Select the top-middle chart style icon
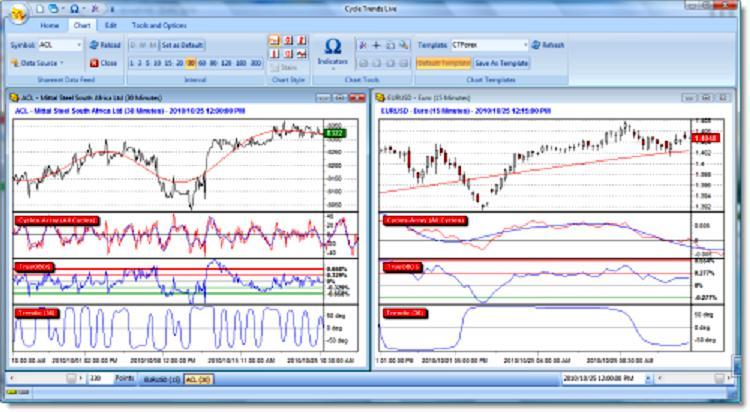750x412 pixels. click(288, 40)
